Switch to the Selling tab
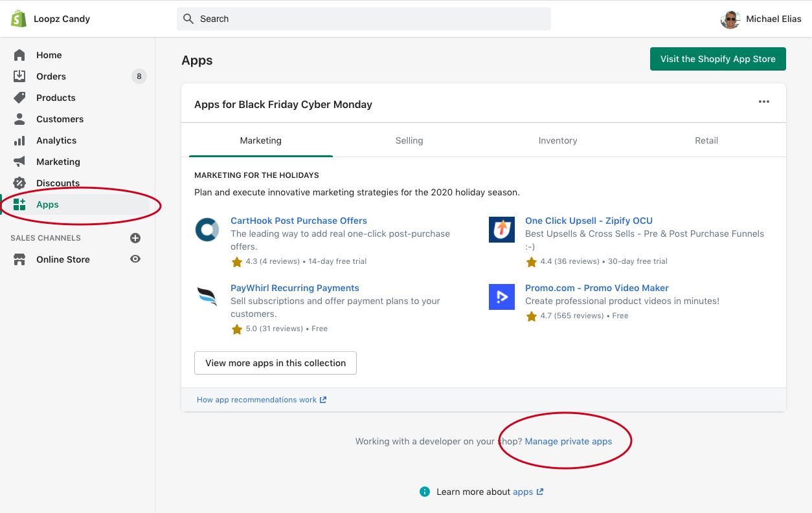Viewport: 812px width, 513px height. point(409,140)
